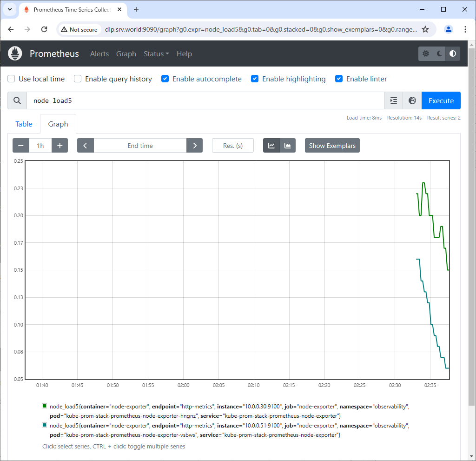Expand the Status dropdown menu

tap(156, 54)
